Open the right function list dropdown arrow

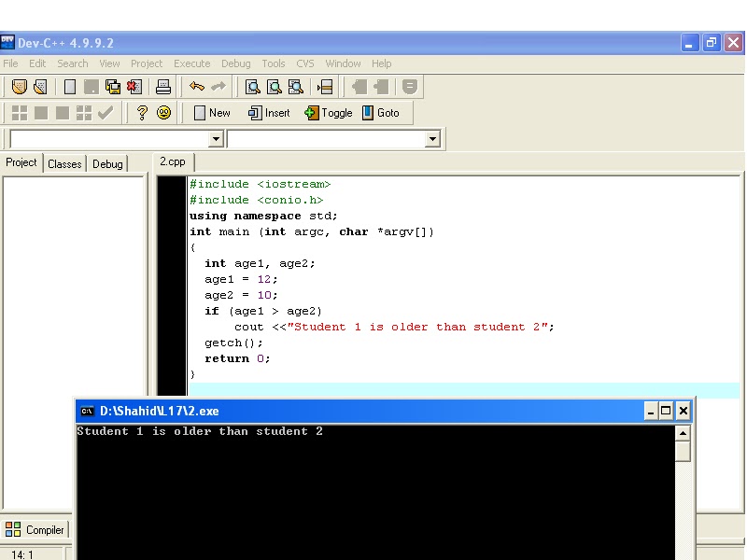(432, 139)
